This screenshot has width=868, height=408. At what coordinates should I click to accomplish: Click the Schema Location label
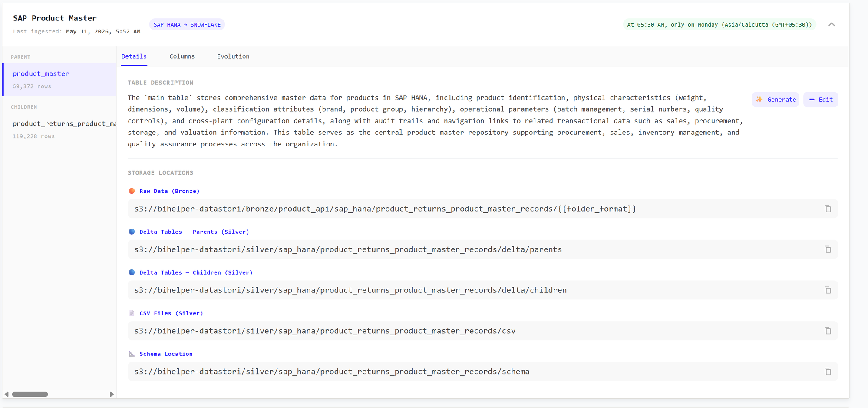pyautogui.click(x=166, y=354)
